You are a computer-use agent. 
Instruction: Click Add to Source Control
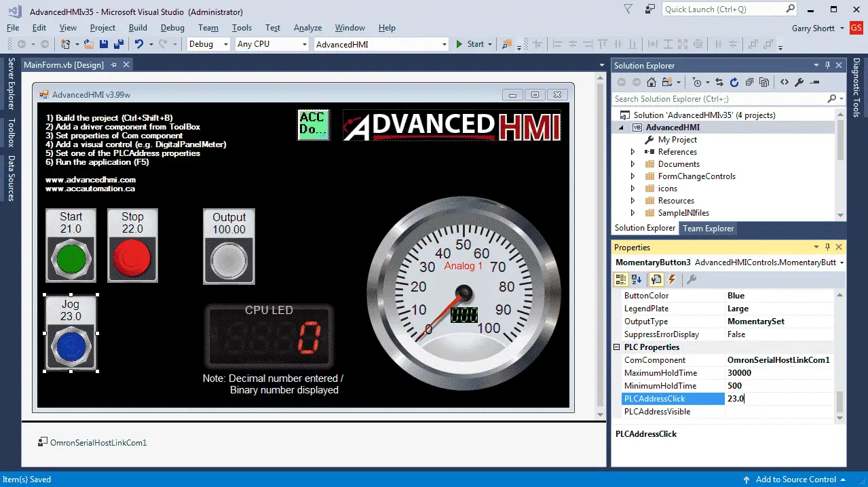click(x=796, y=480)
